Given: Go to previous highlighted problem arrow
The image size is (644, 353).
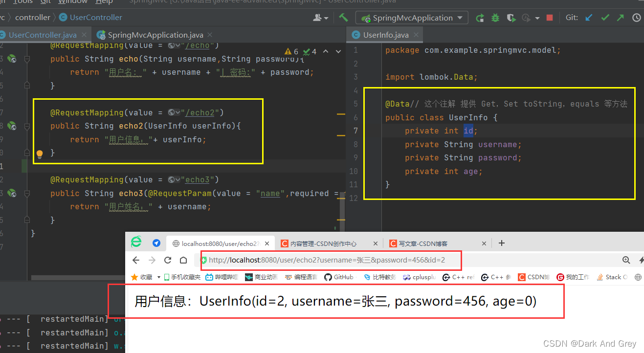Looking at the screenshot, I should tap(325, 51).
